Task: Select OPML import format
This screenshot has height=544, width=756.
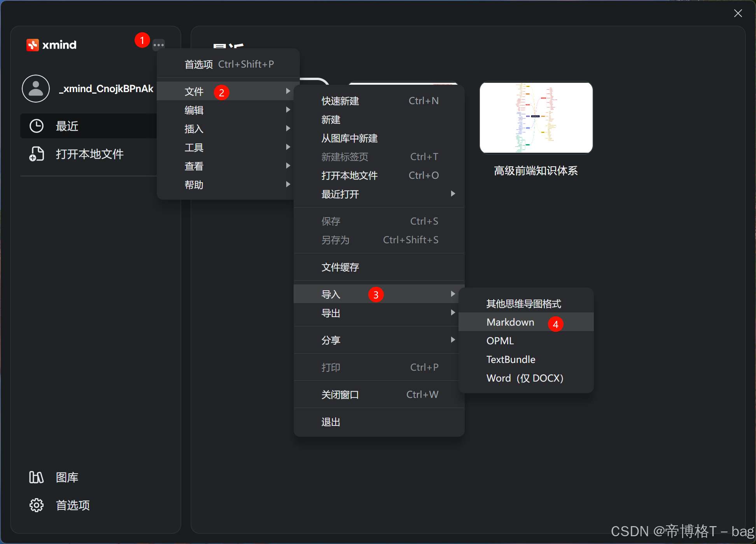Action: click(x=500, y=340)
